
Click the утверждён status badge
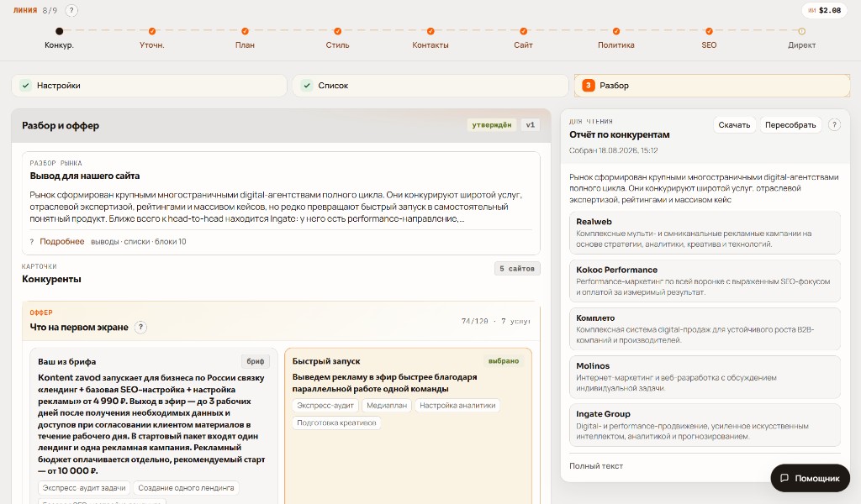pos(491,125)
